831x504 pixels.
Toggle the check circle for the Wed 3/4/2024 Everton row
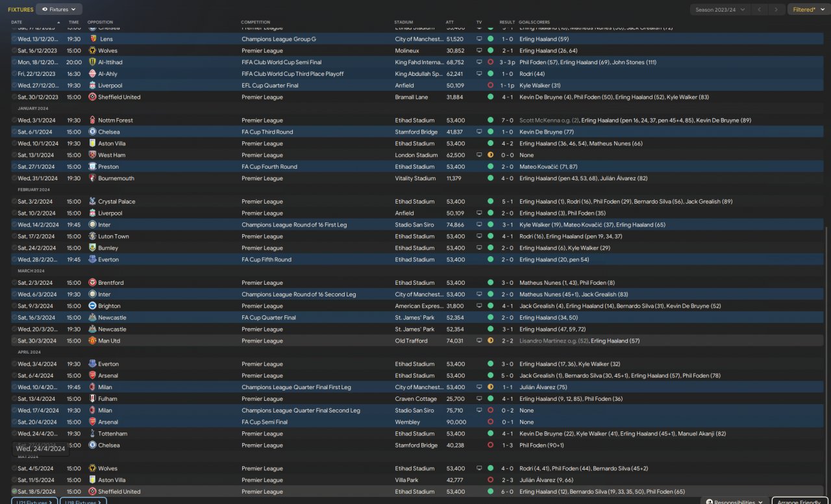[14, 364]
